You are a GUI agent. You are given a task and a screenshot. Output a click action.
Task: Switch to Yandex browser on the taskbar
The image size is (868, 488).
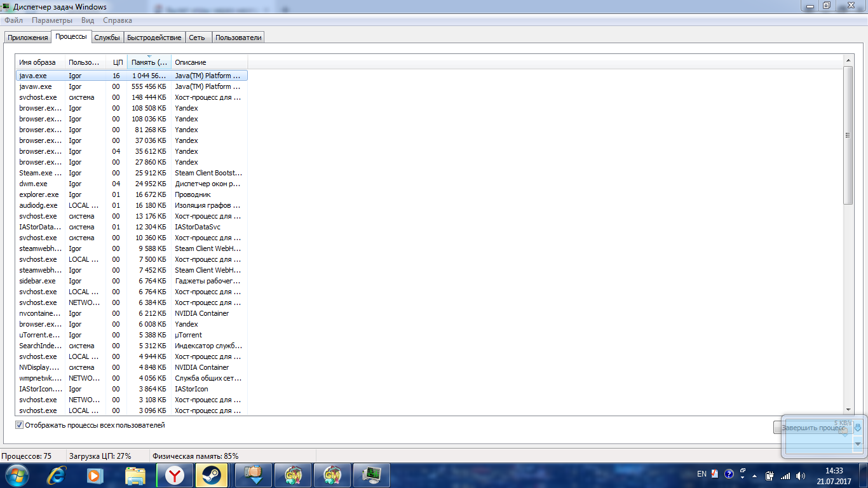(x=175, y=475)
